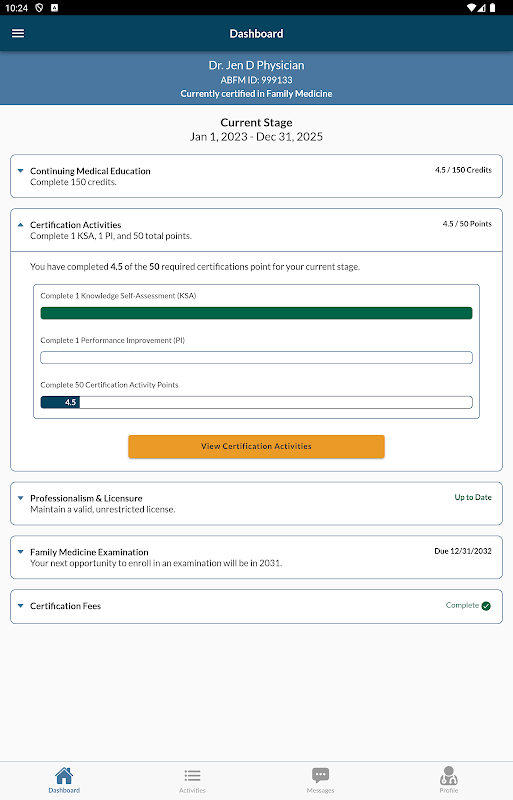513x800 pixels.
Task: Select the Profile tab label
Action: (x=449, y=790)
